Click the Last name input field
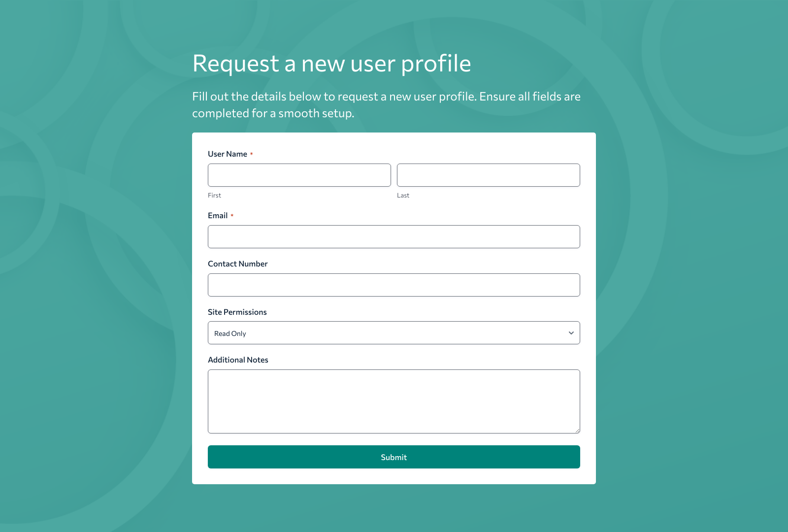Screen dimensions: 788x532 (488, 175)
